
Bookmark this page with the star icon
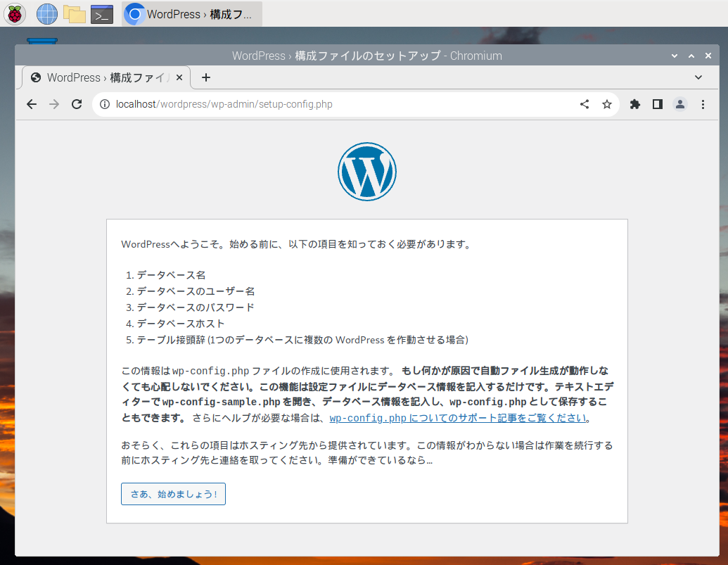point(606,104)
